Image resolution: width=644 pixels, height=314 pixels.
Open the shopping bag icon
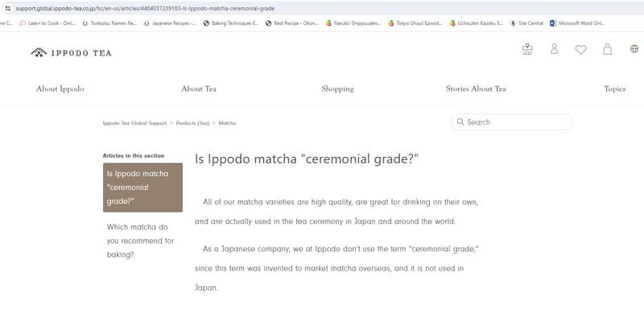[x=607, y=49]
